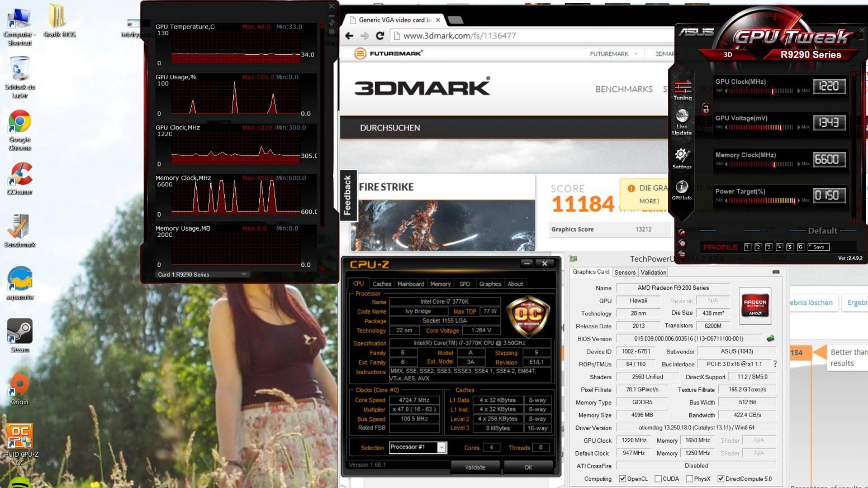Select the Graphics Card tab in GPU-Z
The height and width of the screenshot is (488, 868).
pos(591,272)
